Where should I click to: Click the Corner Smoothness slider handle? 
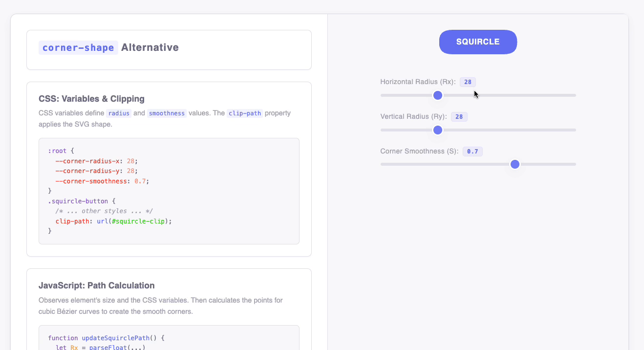(515, 164)
